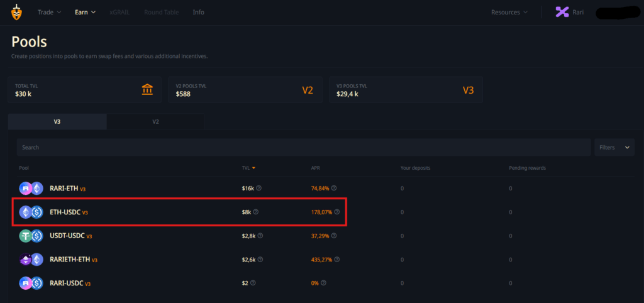The height and width of the screenshot is (303, 644).
Task: Click APR info icon next to 178,07%
Action: pos(337,212)
